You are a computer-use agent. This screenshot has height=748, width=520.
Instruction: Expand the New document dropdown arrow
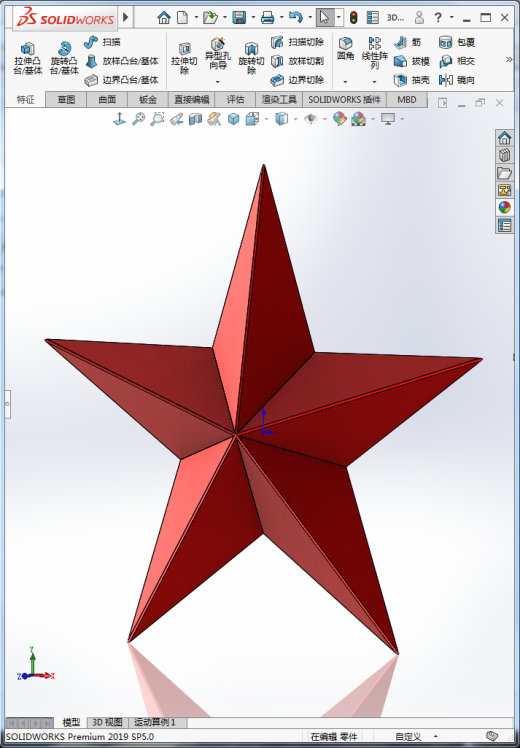click(196, 18)
